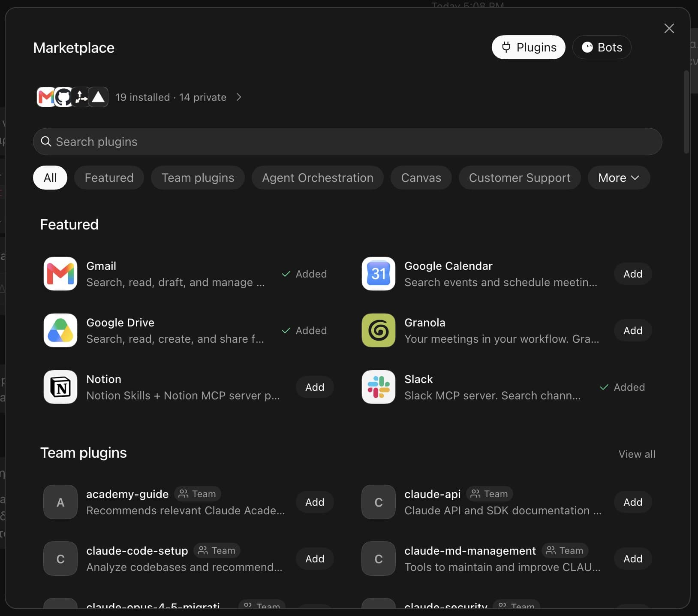Click the academy-guide letter A avatar
698x616 pixels.
point(60,502)
